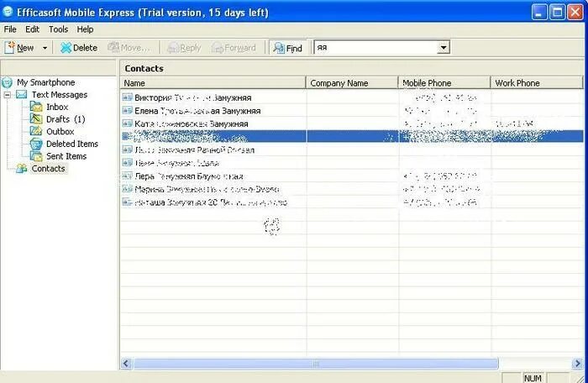
Task: Click the horizontal scrollbar thumb
Action: 316,363
